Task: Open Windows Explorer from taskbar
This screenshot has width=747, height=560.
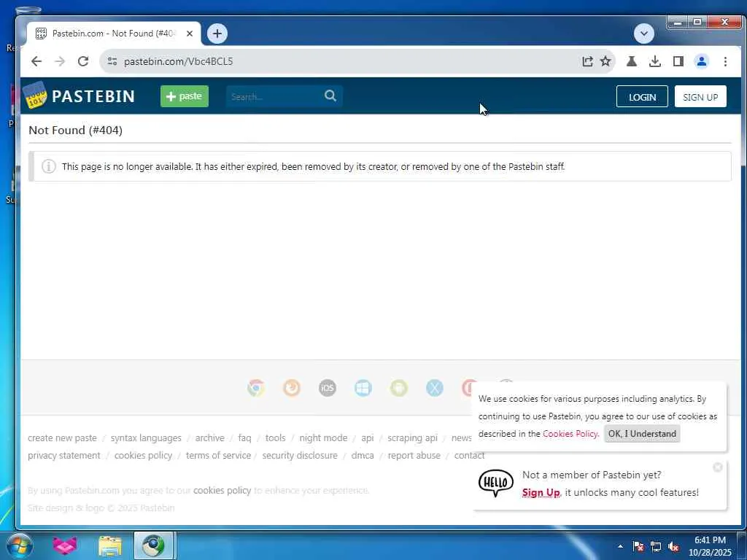Action: click(110, 545)
